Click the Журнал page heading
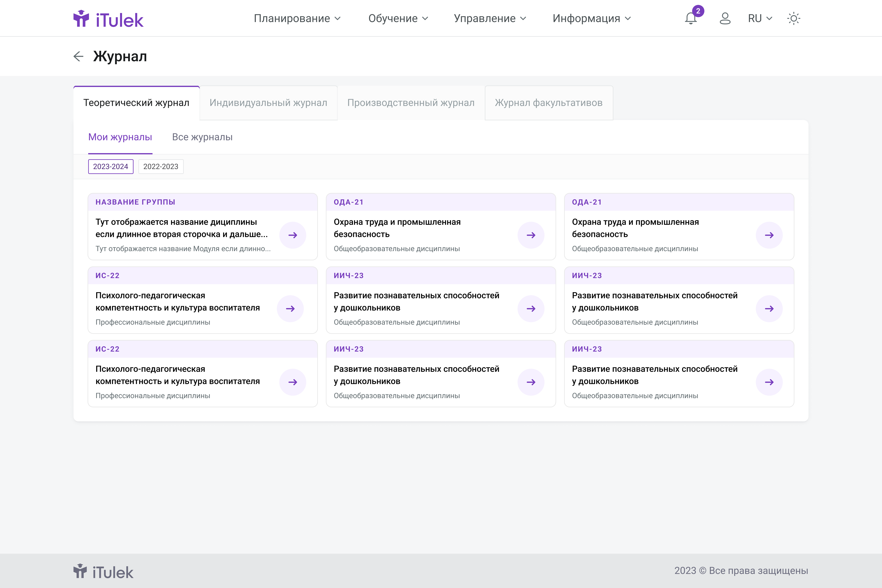Viewport: 882px width, 588px height. click(120, 57)
